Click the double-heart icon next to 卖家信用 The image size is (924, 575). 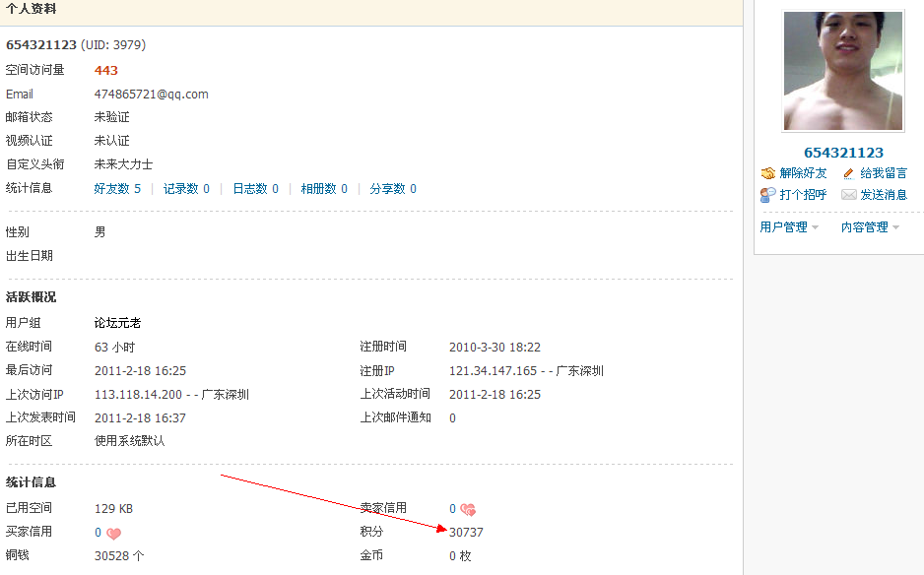coord(468,510)
